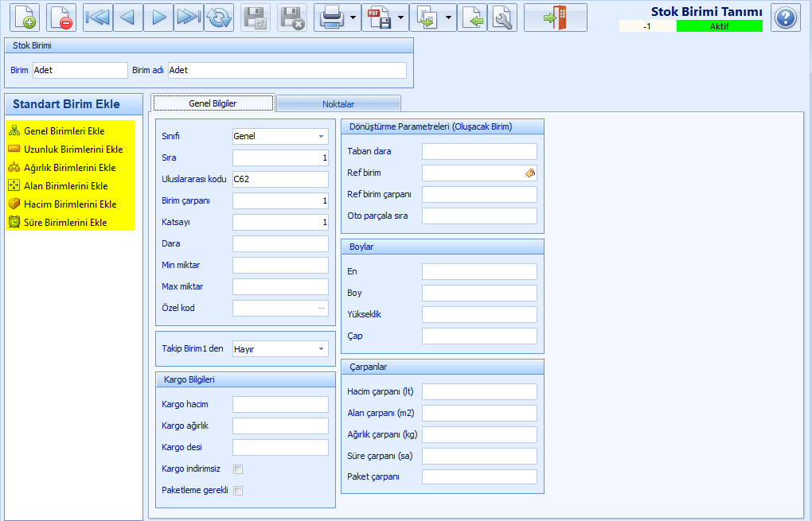Viewport: 812px width, 521px height.
Task: Click the Hacim çarpanı (lt) field
Action: (479, 391)
